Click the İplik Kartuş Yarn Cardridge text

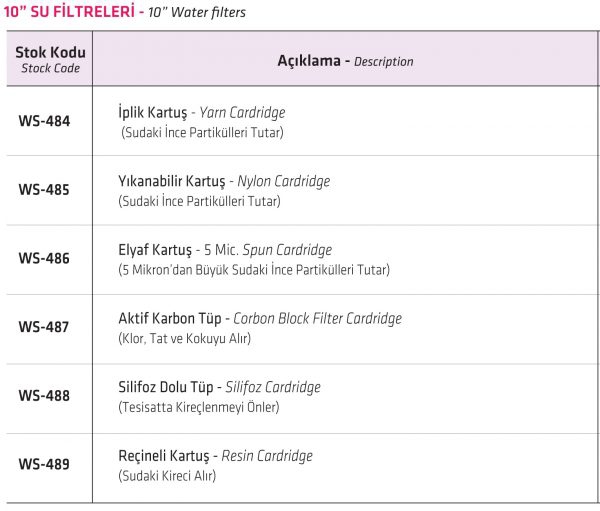click(x=202, y=113)
